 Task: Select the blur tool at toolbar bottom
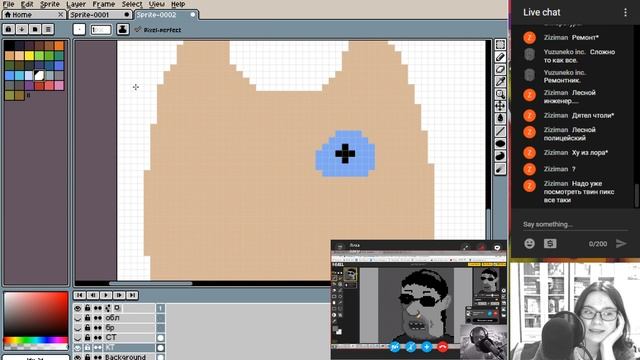click(500, 169)
